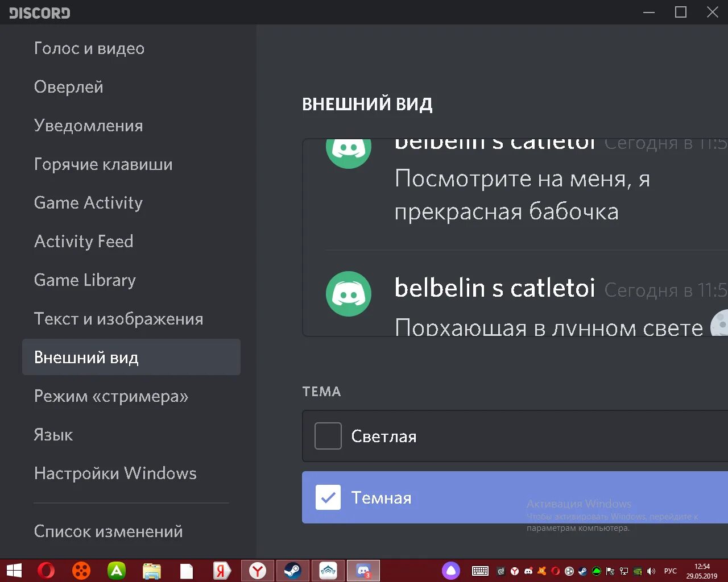Minimize the Discord window

[649, 12]
